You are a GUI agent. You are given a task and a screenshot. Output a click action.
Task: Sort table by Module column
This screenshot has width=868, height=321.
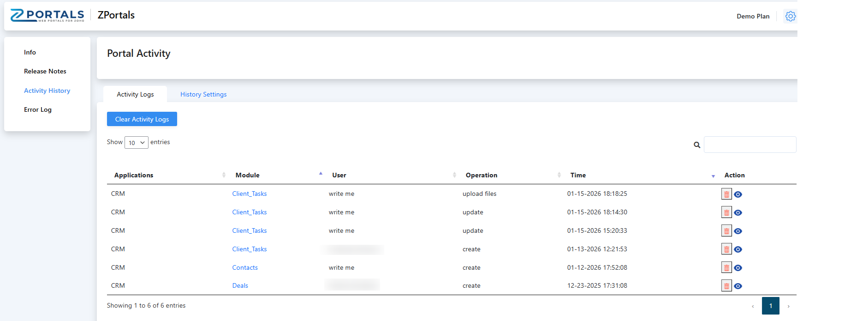click(x=248, y=175)
